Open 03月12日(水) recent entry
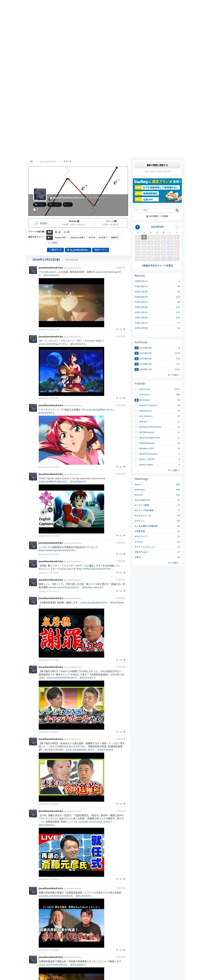The height and width of the screenshot is (980, 210). (x=141, y=318)
